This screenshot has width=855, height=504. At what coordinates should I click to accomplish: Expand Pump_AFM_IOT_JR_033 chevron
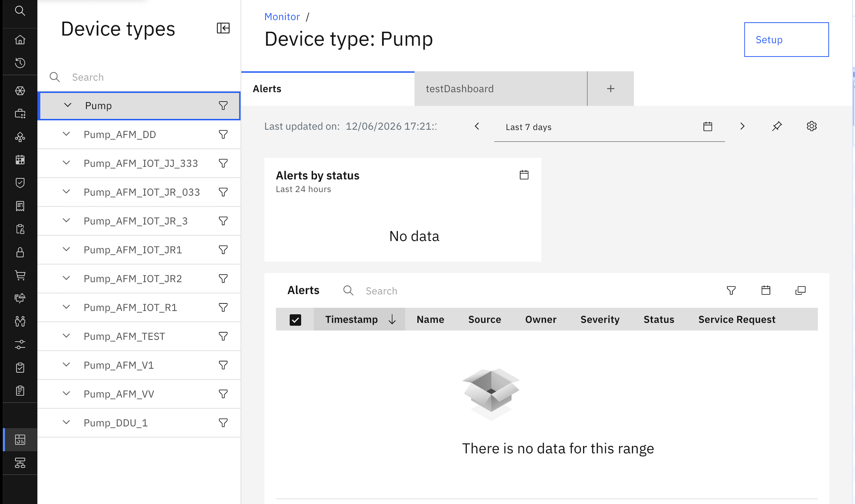[x=66, y=192]
